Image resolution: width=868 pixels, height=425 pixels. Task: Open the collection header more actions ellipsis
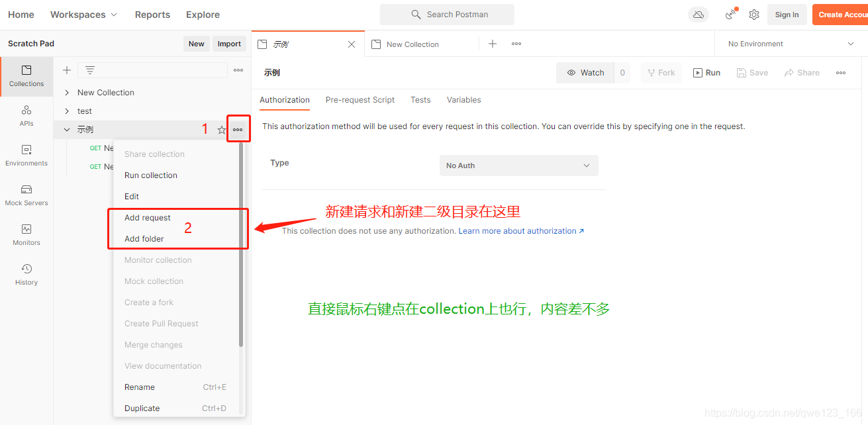point(841,73)
